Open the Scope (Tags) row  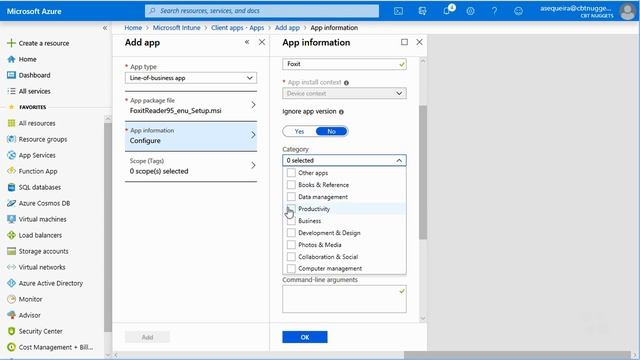pos(191,167)
